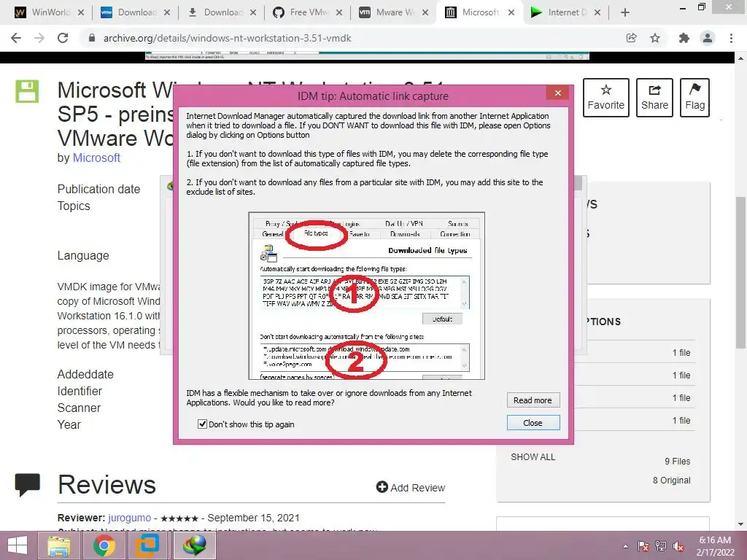Screen dimensions: 747x560
Task: Close the Microsoft archive tab
Action: coord(511,12)
